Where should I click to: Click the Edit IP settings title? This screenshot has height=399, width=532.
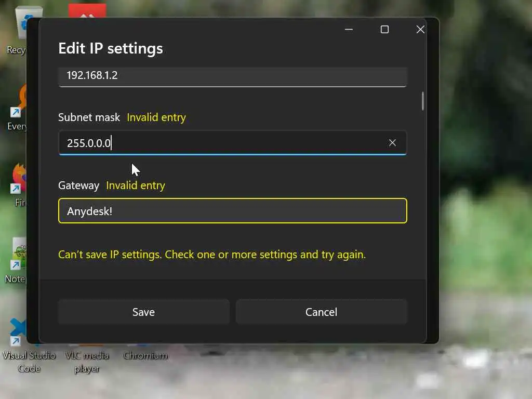click(111, 48)
